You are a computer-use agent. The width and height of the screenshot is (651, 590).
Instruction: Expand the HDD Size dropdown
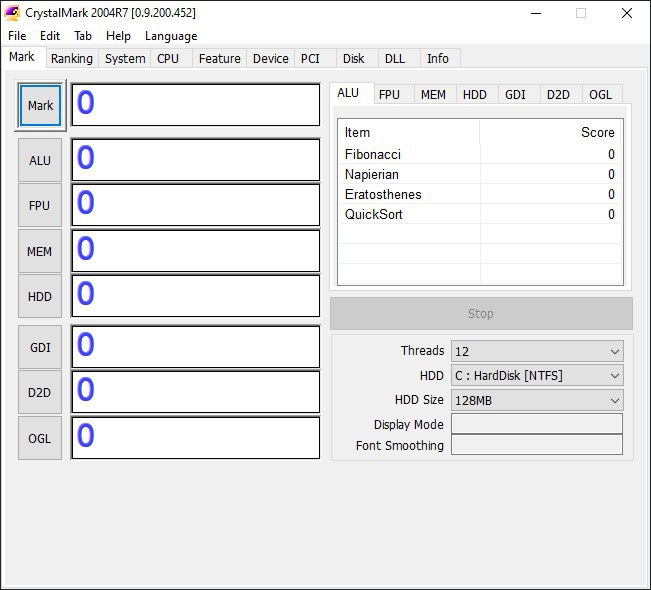click(537, 400)
